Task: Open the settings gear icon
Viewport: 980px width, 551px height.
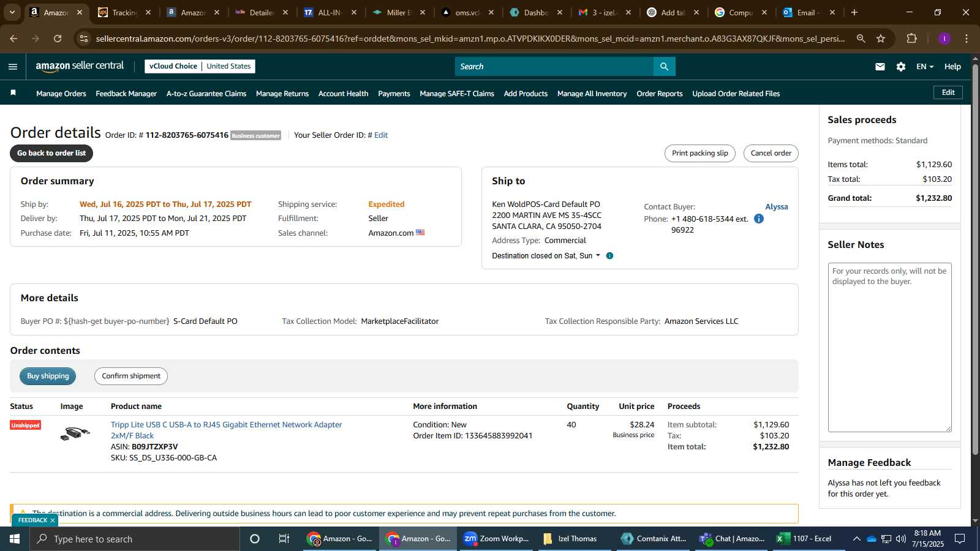Action: click(x=900, y=67)
